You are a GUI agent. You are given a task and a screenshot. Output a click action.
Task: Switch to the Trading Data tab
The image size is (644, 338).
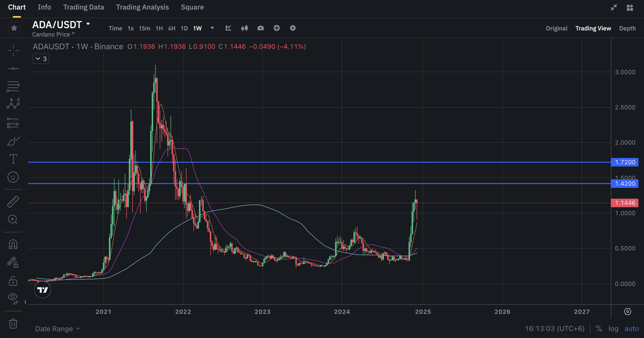(x=84, y=7)
